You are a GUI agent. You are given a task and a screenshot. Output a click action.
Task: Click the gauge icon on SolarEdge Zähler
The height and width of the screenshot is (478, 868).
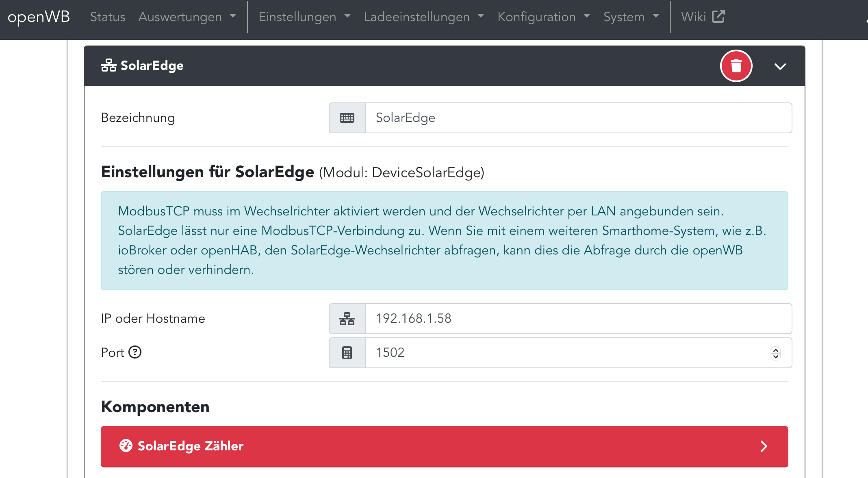click(126, 446)
